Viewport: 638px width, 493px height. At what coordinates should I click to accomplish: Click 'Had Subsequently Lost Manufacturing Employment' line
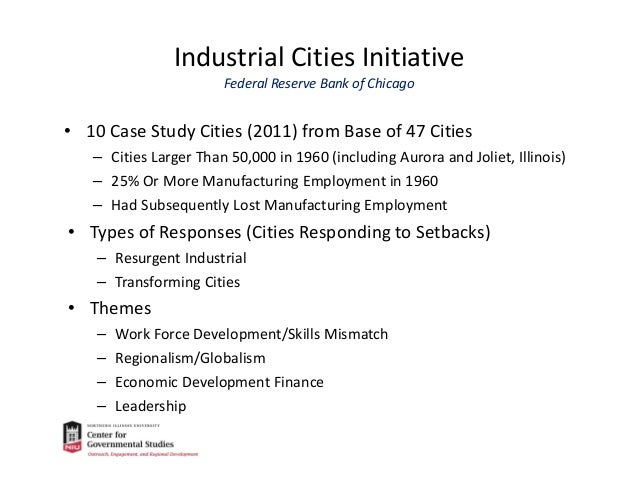(279, 205)
